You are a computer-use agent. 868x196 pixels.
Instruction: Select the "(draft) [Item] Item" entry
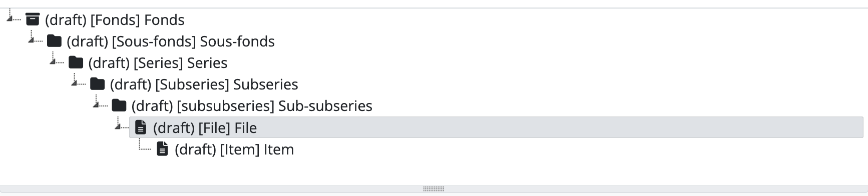(x=234, y=149)
